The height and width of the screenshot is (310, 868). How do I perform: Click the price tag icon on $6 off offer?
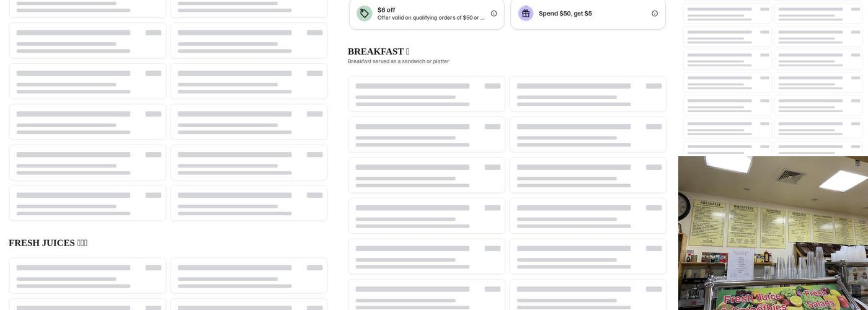click(x=365, y=13)
